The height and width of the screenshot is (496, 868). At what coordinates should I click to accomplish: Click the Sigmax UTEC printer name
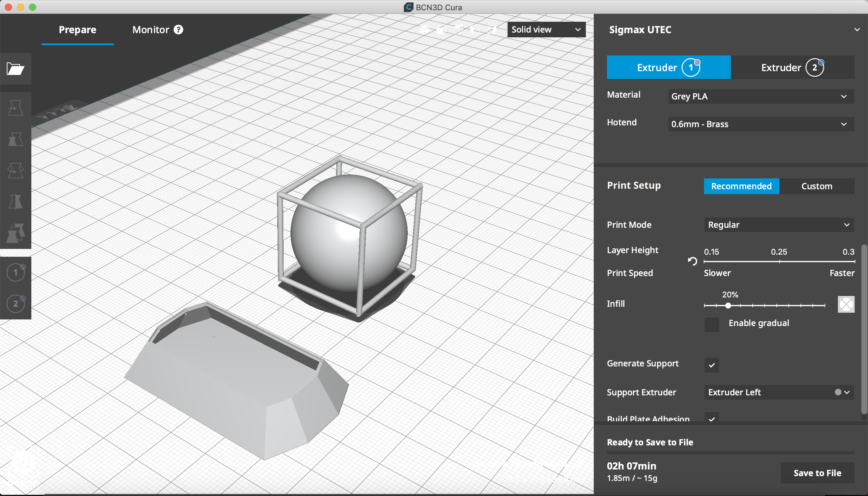click(x=640, y=30)
